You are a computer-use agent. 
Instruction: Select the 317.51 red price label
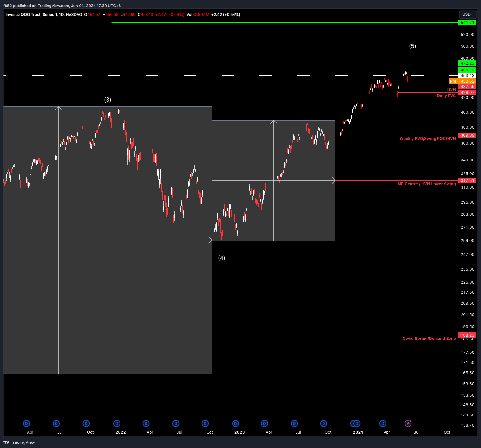(467, 181)
